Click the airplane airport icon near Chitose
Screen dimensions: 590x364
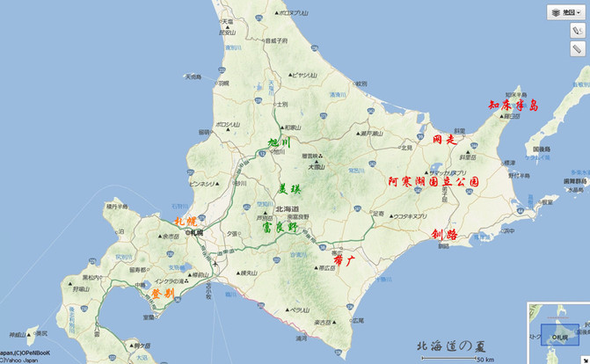coord(215,264)
